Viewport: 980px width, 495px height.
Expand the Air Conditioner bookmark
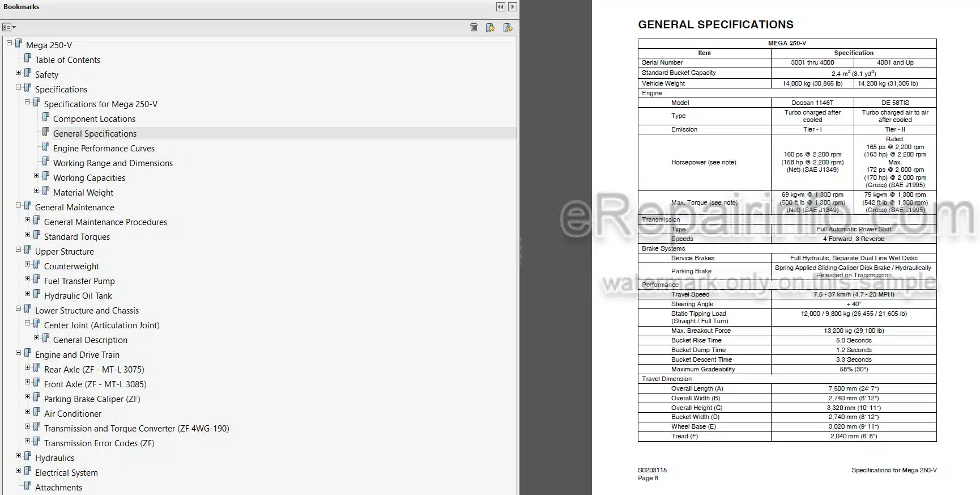(27, 412)
